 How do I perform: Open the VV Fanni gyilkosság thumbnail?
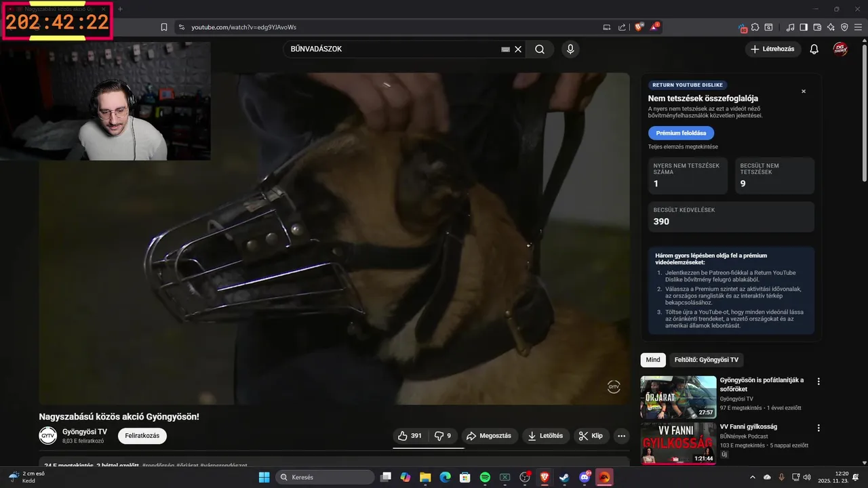point(678,443)
